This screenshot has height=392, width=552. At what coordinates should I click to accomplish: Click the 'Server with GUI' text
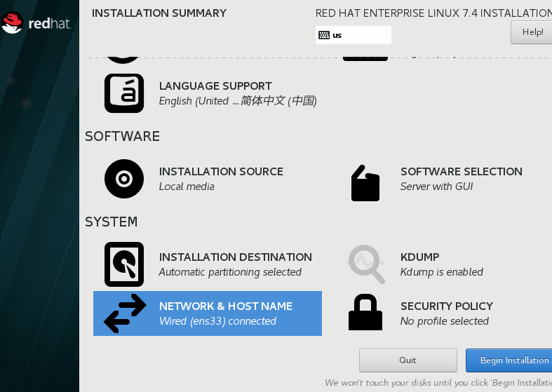pos(436,186)
